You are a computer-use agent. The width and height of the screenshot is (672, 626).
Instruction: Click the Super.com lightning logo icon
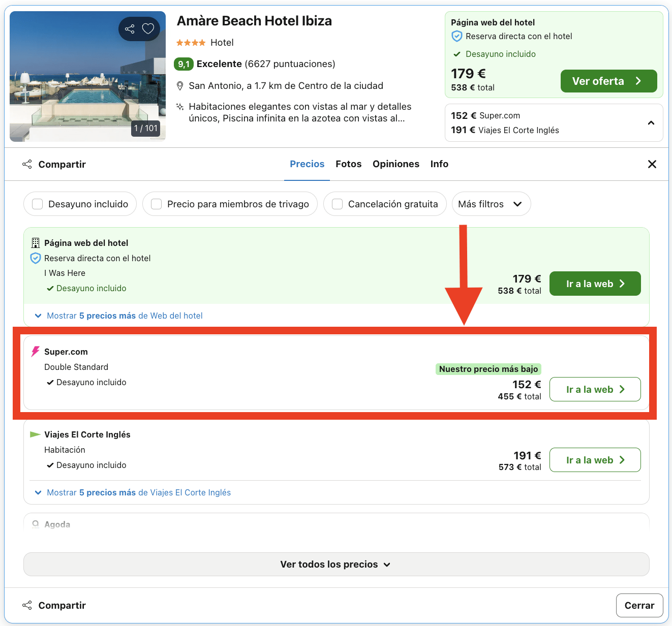click(36, 352)
